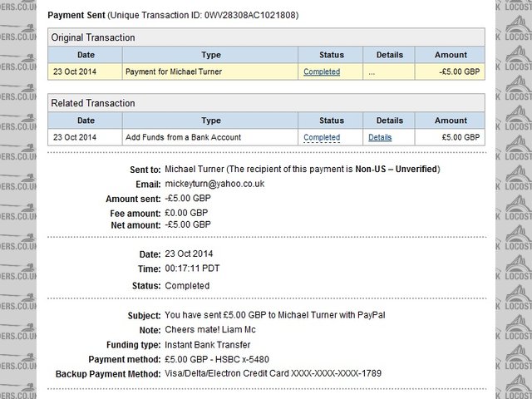Click the Status column header in Related Transaction

click(x=321, y=121)
